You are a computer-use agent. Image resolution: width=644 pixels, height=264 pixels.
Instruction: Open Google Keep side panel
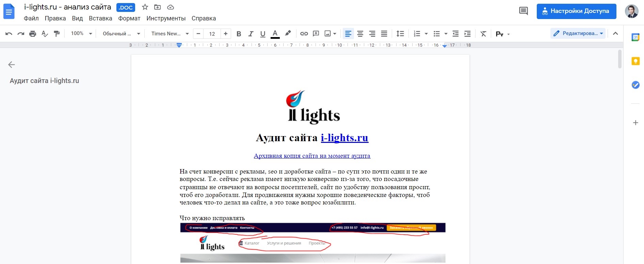click(635, 61)
